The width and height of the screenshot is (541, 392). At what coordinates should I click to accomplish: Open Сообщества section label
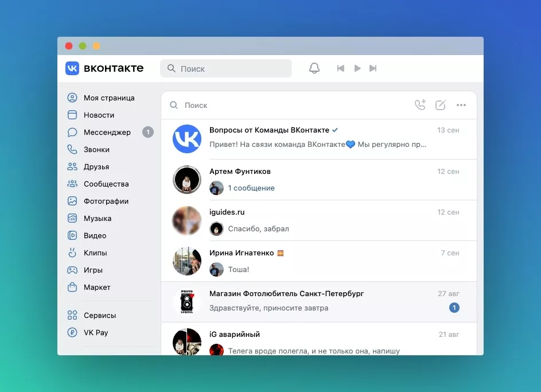(106, 184)
